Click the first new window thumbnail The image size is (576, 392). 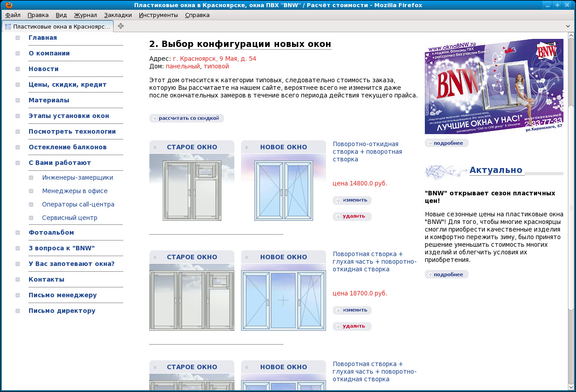tap(284, 190)
